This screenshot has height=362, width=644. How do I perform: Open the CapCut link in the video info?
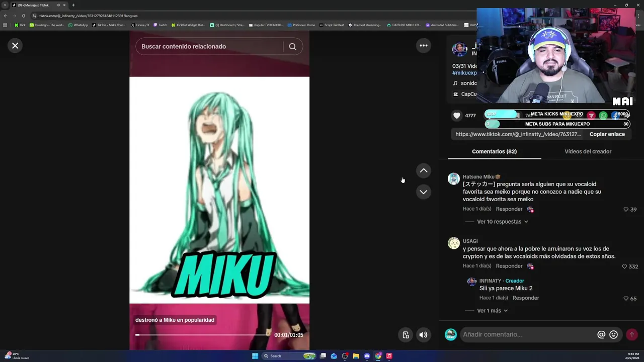point(465,94)
